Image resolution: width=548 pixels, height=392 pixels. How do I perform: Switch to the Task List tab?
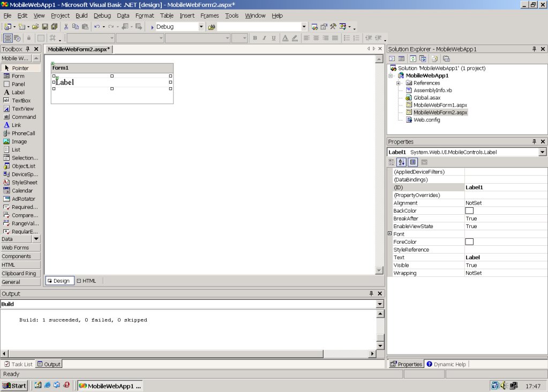pos(19,364)
